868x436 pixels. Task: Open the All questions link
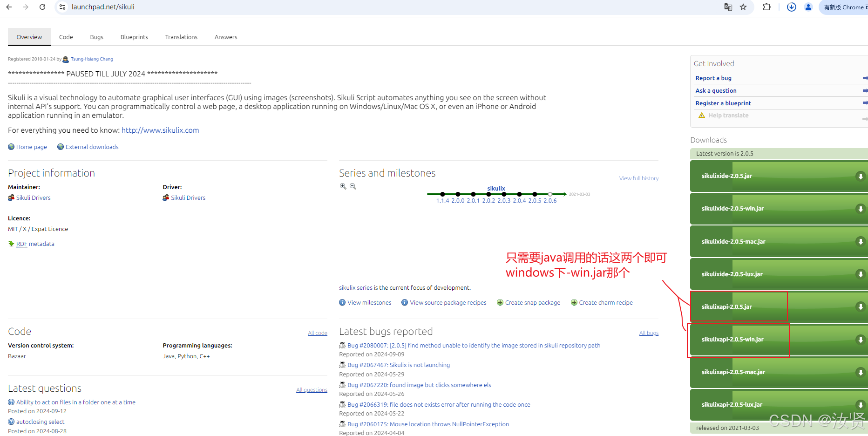point(312,390)
